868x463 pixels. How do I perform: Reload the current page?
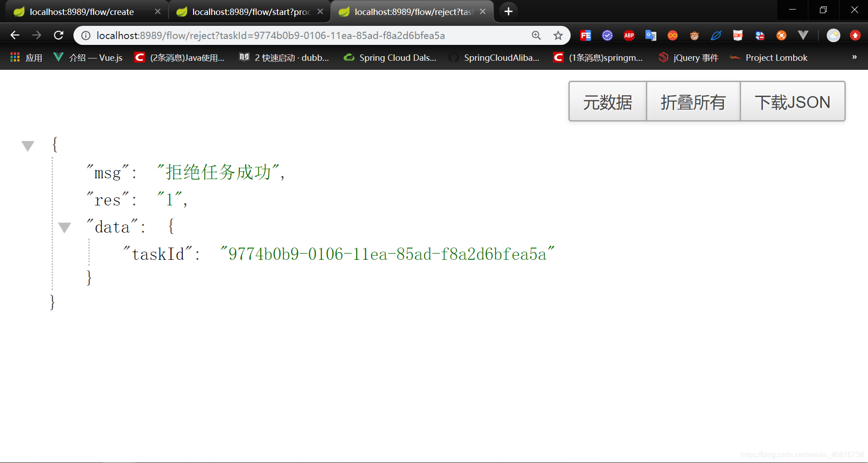tap(58, 35)
